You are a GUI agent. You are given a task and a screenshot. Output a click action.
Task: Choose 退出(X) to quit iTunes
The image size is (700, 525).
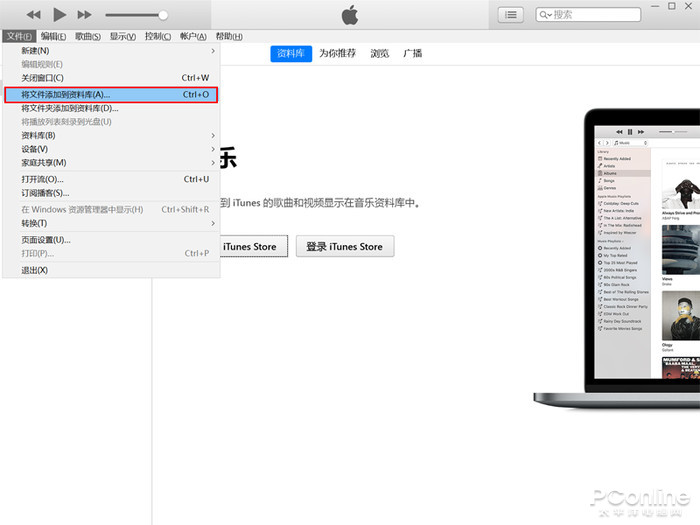coord(111,271)
